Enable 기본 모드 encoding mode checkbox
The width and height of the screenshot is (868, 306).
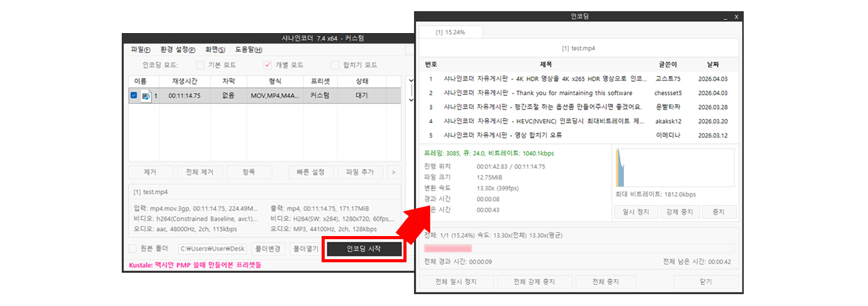point(200,65)
